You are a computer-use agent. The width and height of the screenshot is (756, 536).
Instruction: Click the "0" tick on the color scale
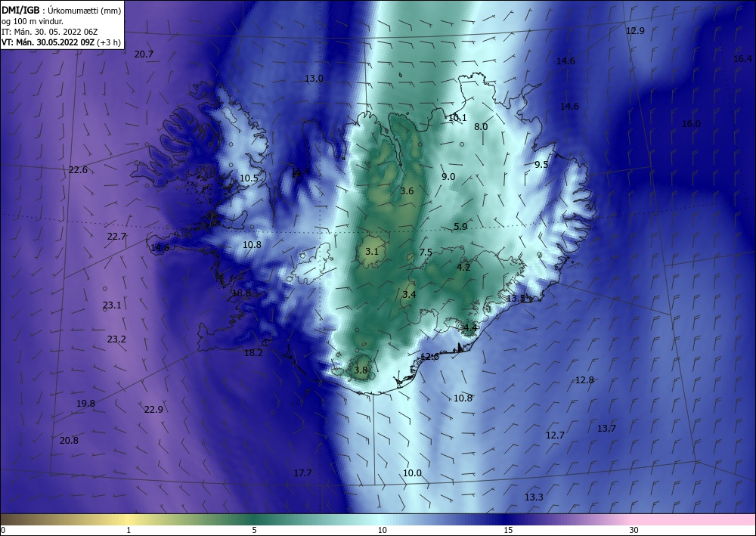tap(3, 531)
